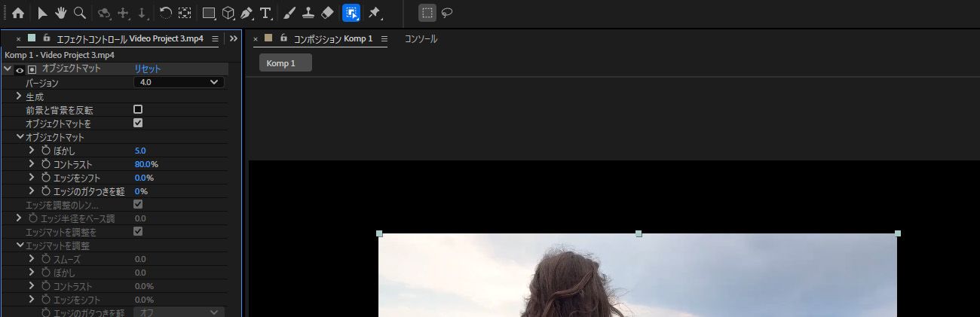Image resolution: width=980 pixels, height=317 pixels.
Task: Click the stopwatch for コントラスト at 80.0%
Action: 45,164
